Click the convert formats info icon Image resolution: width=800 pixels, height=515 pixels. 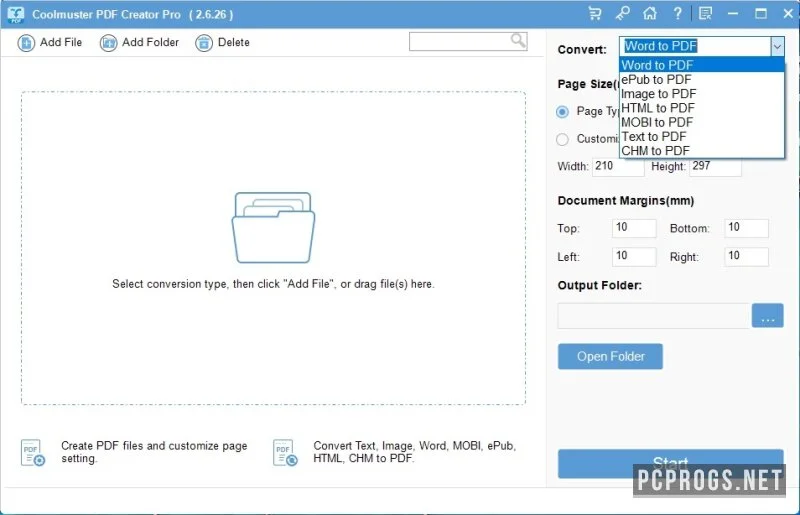coord(285,453)
